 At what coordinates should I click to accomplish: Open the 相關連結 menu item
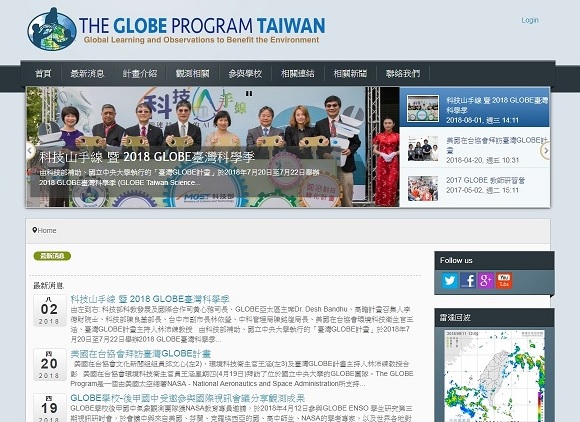pyautogui.click(x=297, y=73)
